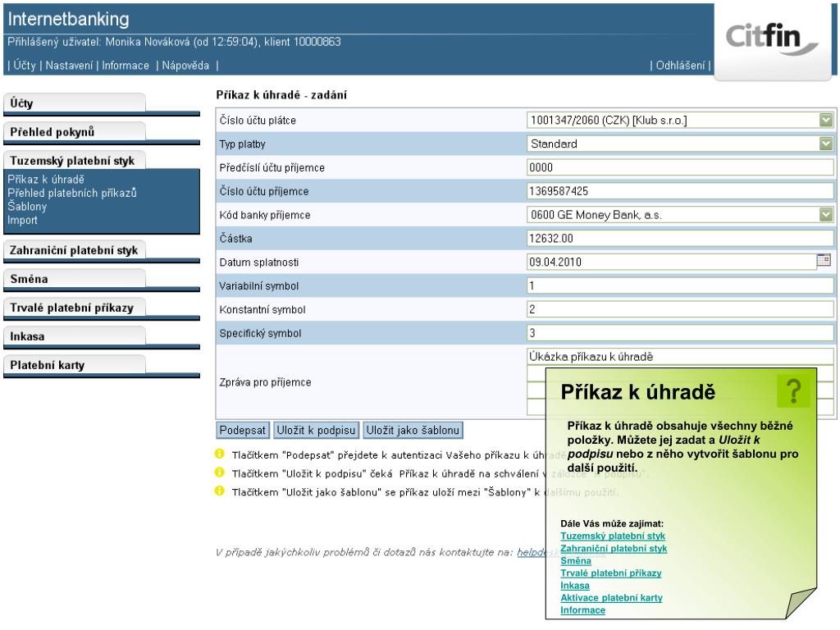This screenshot has height=630, width=840.
Task: Click the Uložit k podpisu button
Action: [x=316, y=430]
